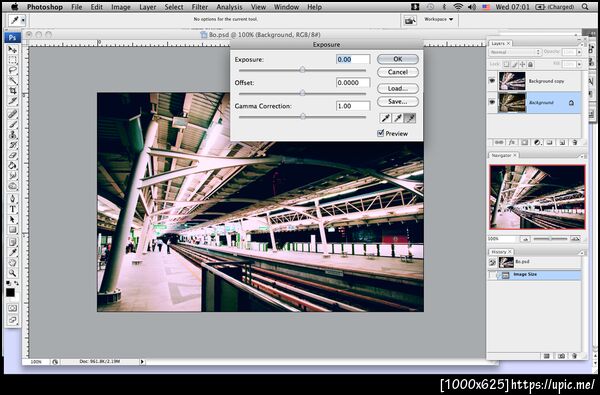Toggle lock all
The image size is (600, 395).
pyautogui.click(x=531, y=65)
